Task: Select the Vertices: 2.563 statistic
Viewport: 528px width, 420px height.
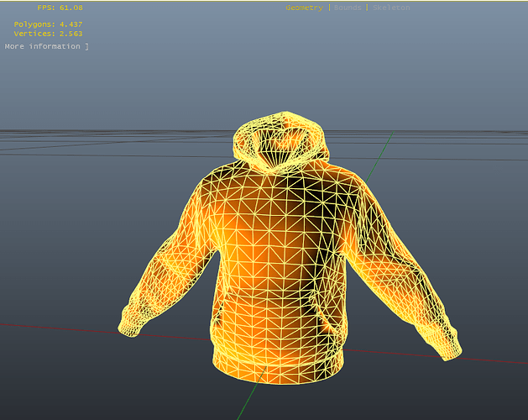Action: [48, 34]
